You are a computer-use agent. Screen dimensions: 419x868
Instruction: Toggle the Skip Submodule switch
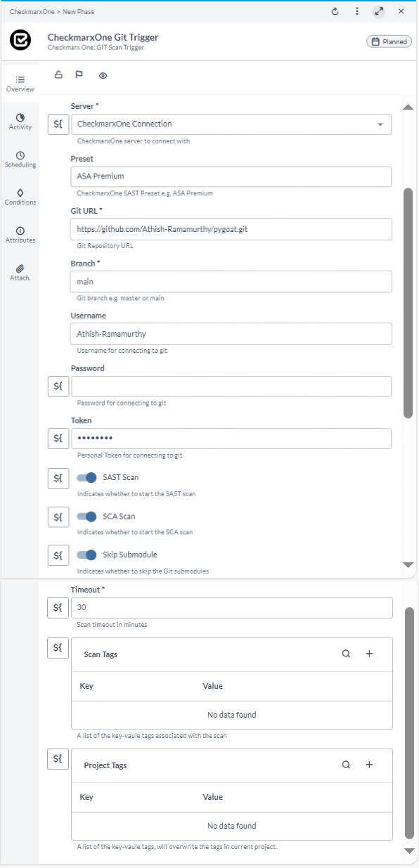[86, 555]
